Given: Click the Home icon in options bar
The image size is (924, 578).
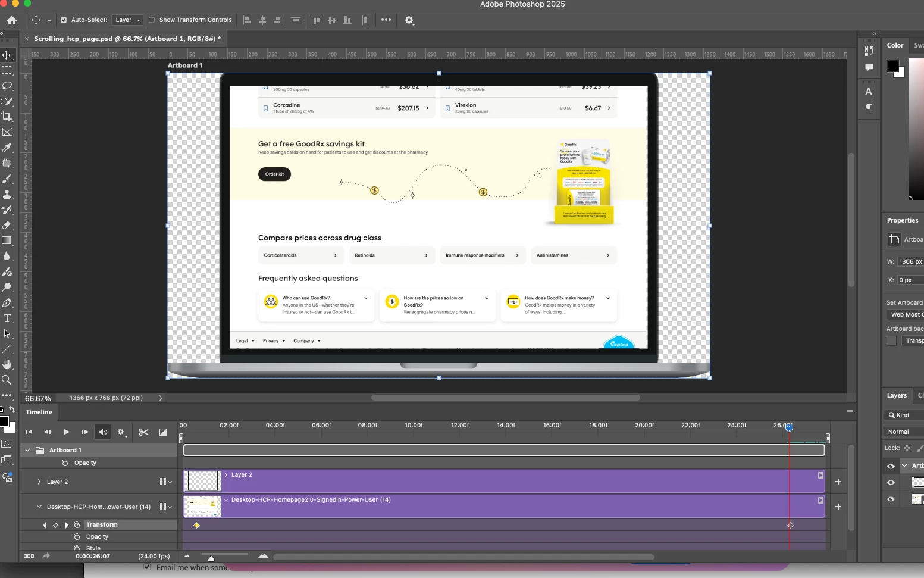Looking at the screenshot, I should [x=12, y=20].
